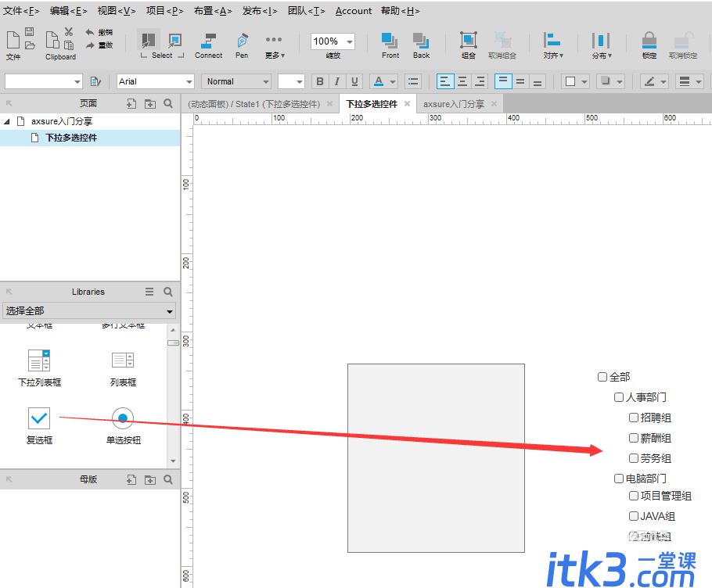Open the shadow settings dropdown
Image resolution: width=712 pixels, height=588 pixels.
click(x=611, y=81)
